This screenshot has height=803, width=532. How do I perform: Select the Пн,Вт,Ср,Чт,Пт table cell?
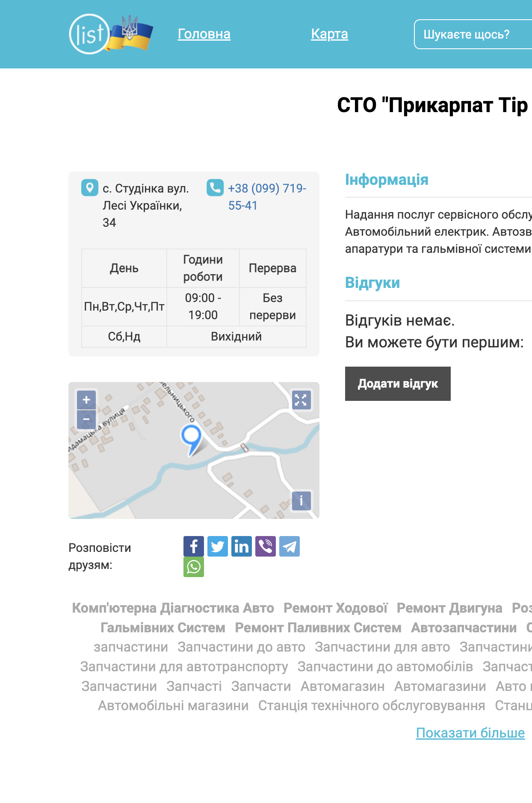(124, 307)
